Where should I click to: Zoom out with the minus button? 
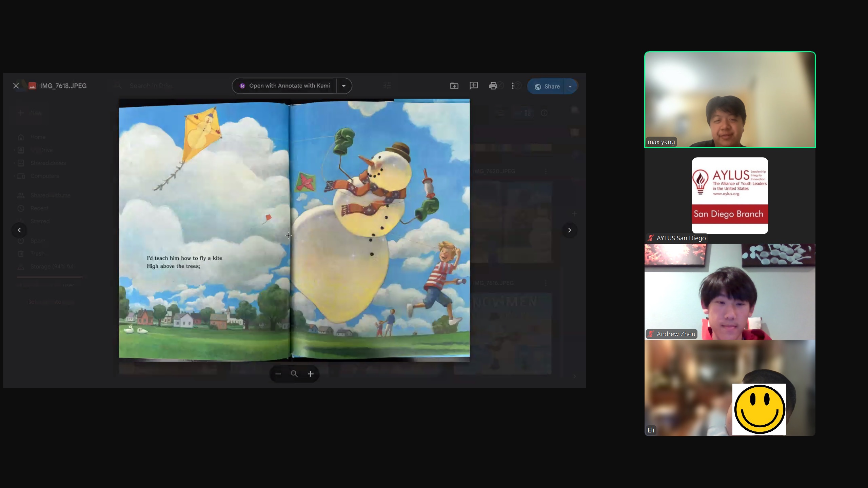278,374
